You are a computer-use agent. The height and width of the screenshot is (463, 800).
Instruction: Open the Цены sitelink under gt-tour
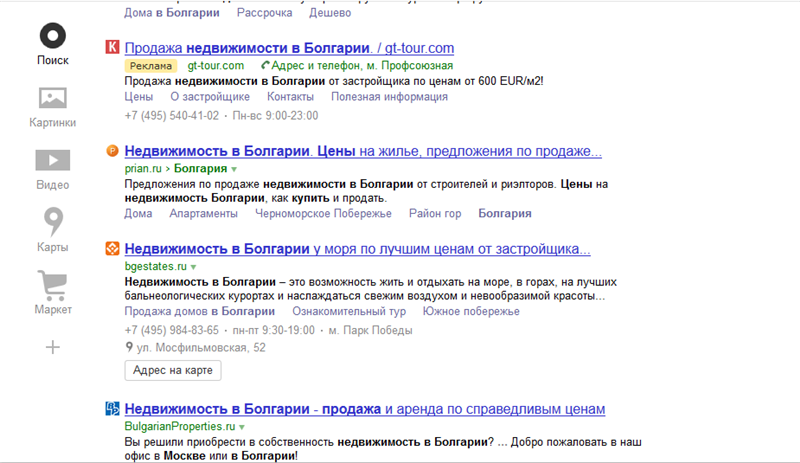coord(138,96)
